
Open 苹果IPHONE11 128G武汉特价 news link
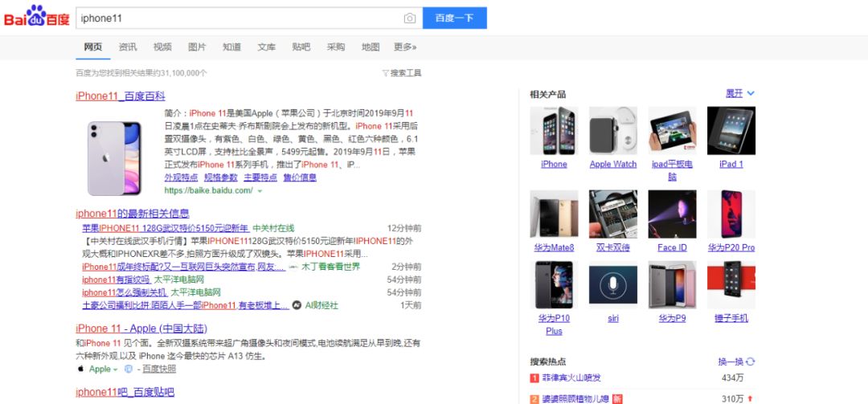166,228
